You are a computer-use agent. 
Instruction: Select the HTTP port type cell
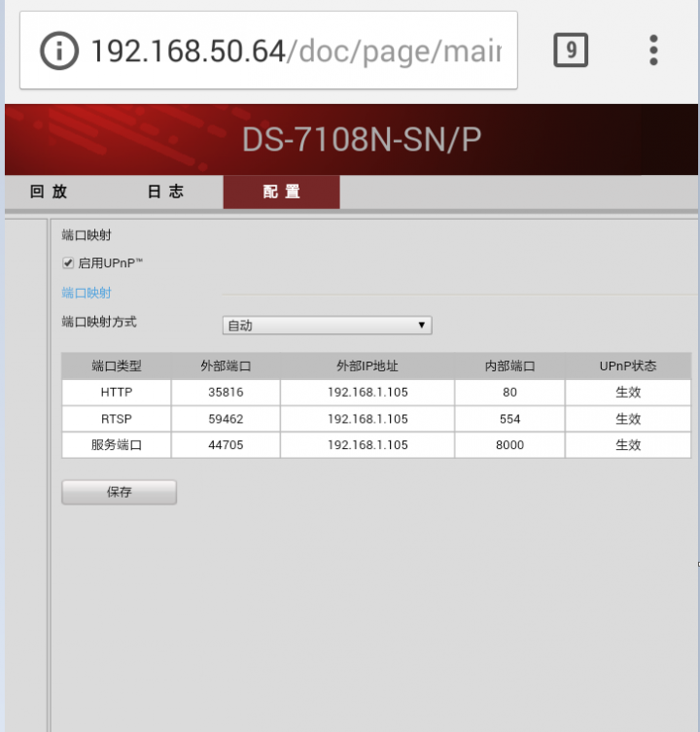tap(117, 392)
